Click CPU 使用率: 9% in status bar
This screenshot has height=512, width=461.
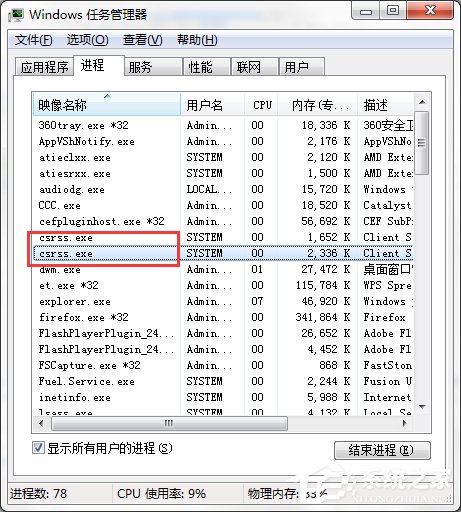tap(161, 494)
